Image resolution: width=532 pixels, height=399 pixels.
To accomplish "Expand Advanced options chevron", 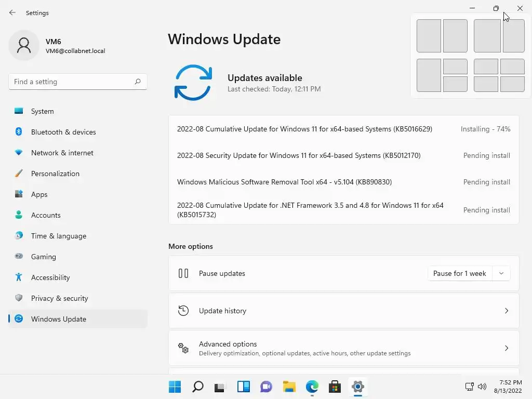I will click(506, 348).
